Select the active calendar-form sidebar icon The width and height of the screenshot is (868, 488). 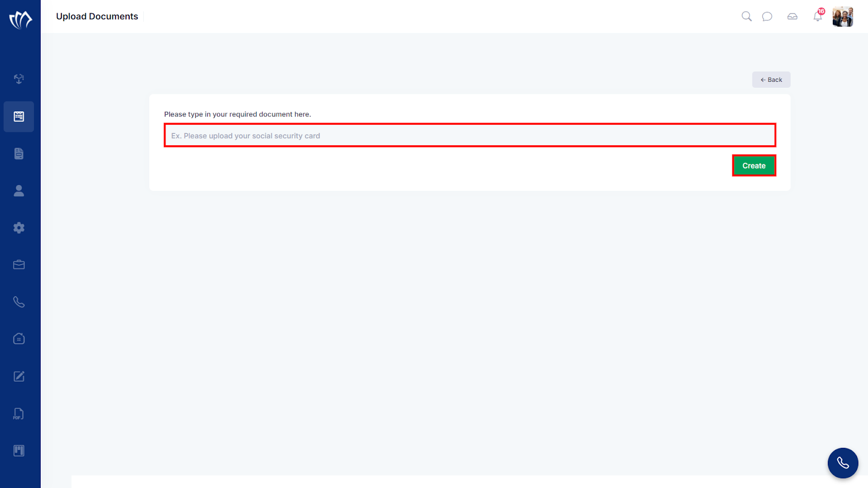click(x=19, y=117)
